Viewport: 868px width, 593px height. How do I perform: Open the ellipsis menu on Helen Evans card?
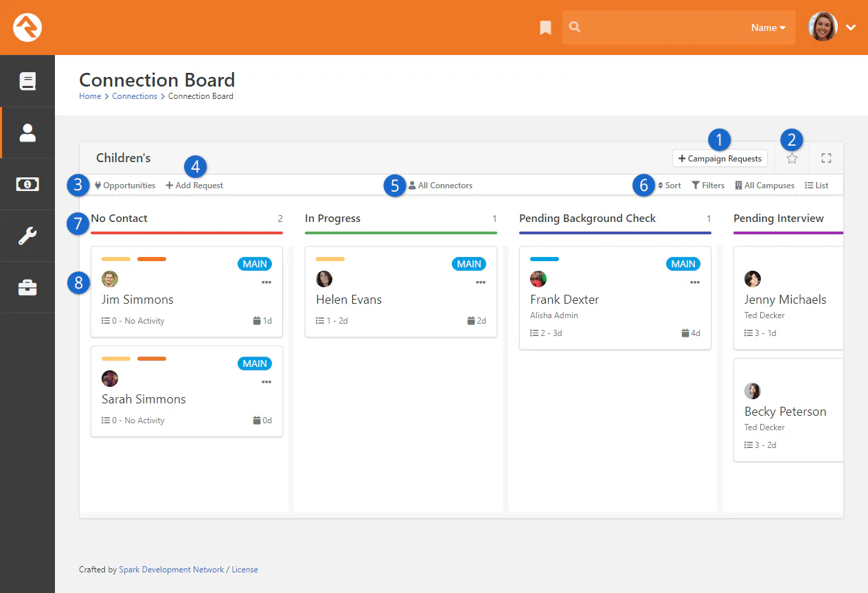tap(481, 282)
